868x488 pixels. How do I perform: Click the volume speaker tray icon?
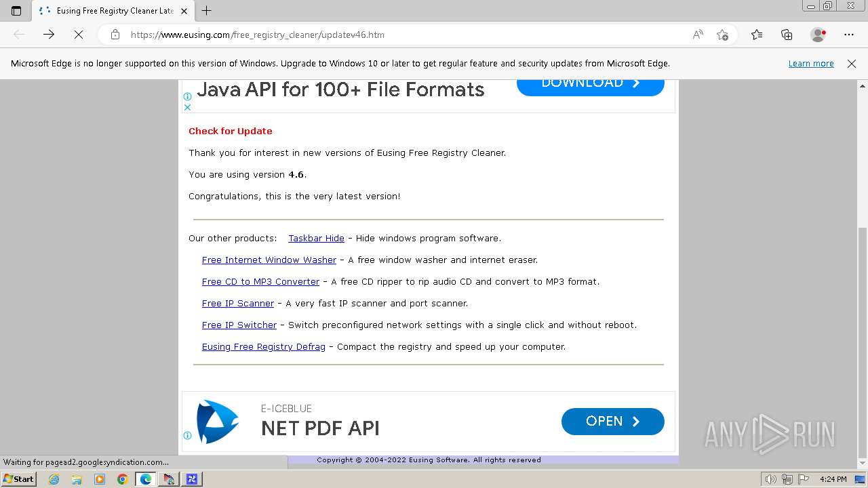pyautogui.click(x=771, y=479)
